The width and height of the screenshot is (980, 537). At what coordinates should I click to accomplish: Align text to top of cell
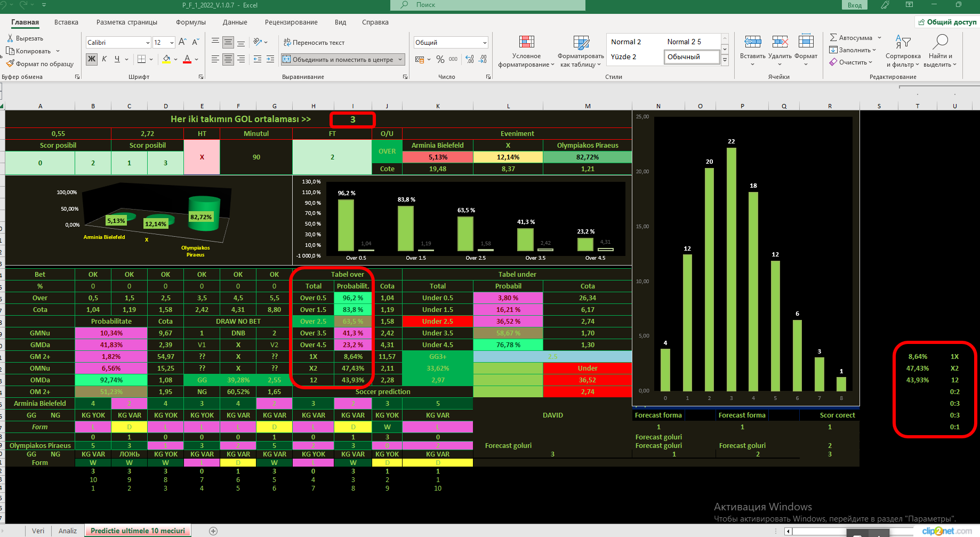(x=215, y=42)
